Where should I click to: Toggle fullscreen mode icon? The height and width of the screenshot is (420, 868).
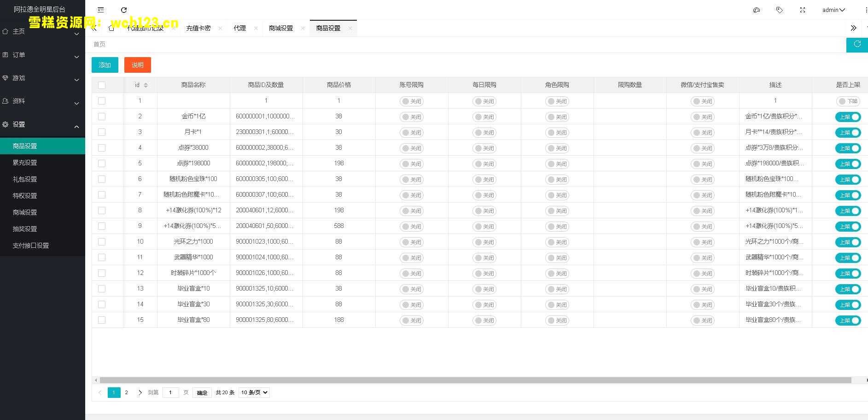tap(803, 10)
